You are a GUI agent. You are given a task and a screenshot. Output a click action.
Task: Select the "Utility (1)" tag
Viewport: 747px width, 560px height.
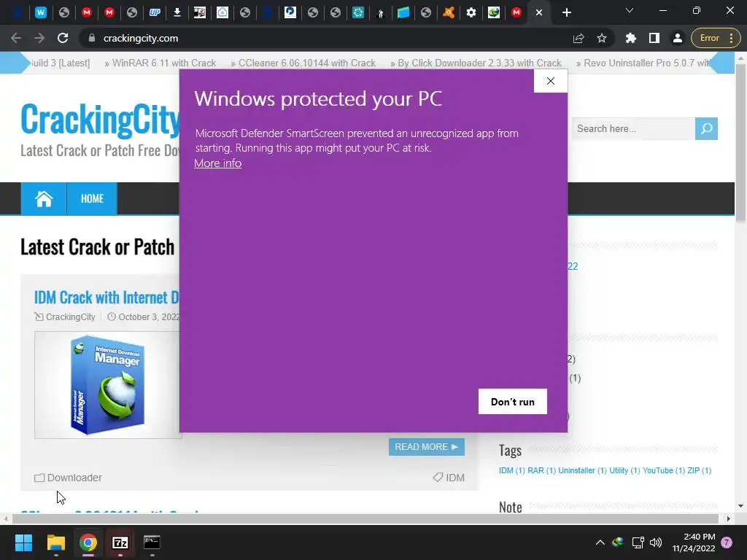[x=624, y=470]
